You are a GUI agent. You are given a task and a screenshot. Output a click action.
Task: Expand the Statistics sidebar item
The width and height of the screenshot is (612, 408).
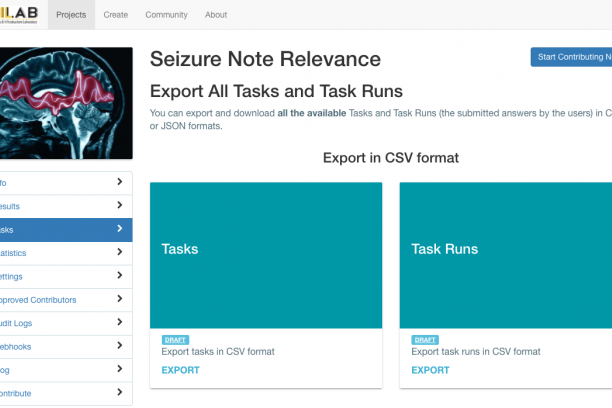pyautogui.click(x=119, y=253)
